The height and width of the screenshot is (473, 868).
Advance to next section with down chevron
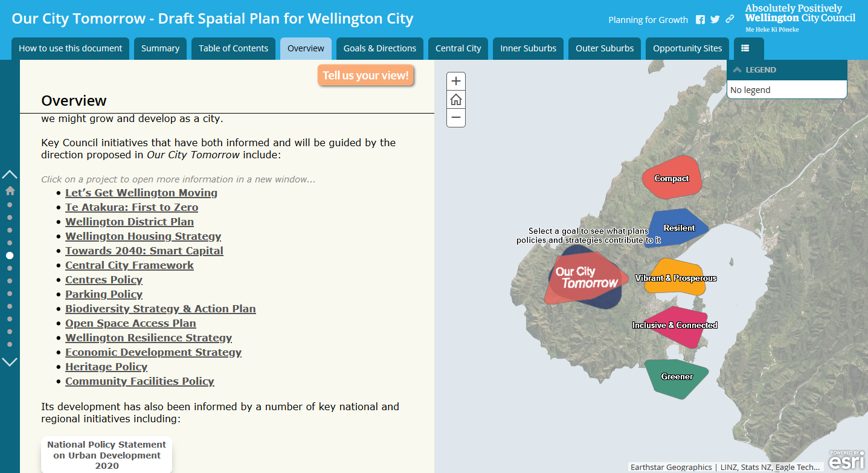10,362
